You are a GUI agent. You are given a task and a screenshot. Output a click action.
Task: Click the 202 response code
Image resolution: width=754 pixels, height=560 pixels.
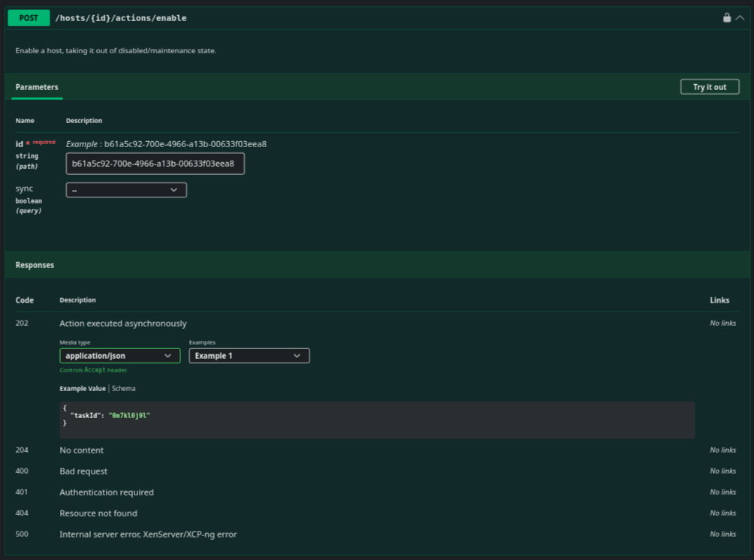pyautogui.click(x=23, y=324)
